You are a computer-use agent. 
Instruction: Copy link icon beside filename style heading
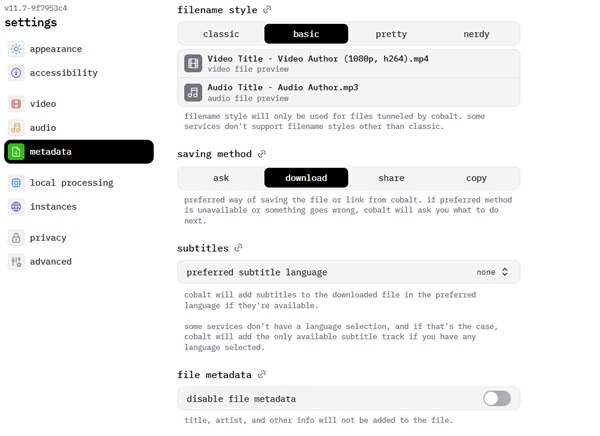(x=267, y=10)
